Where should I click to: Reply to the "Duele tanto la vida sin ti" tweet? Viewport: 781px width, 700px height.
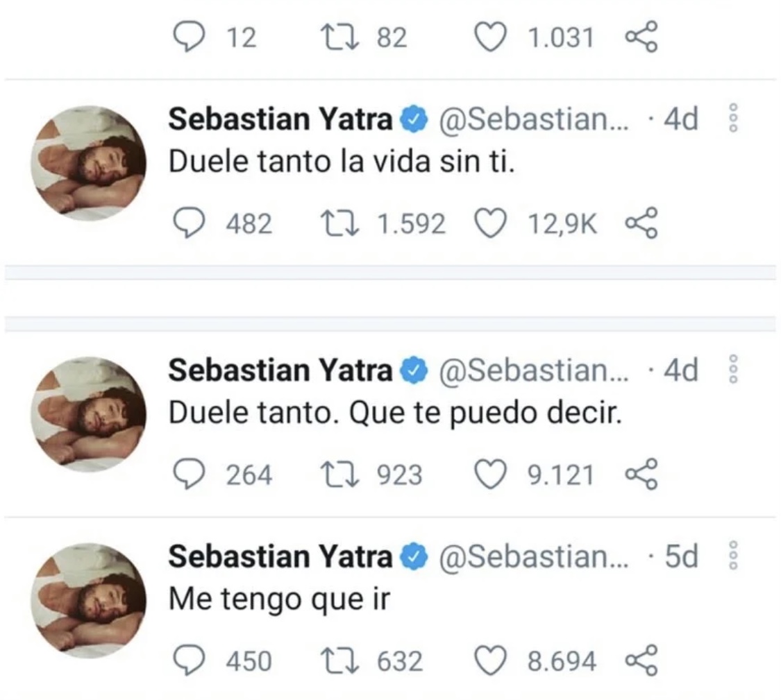coord(185,224)
